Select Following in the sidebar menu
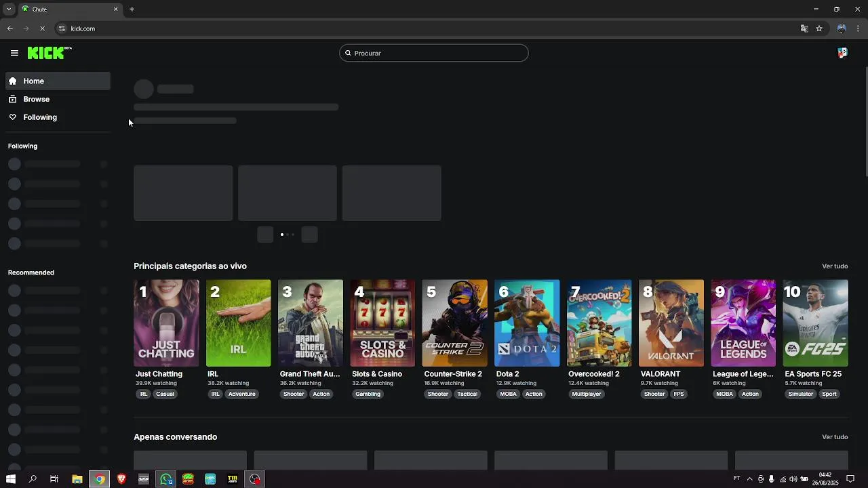This screenshot has height=488, width=868. 58,117
